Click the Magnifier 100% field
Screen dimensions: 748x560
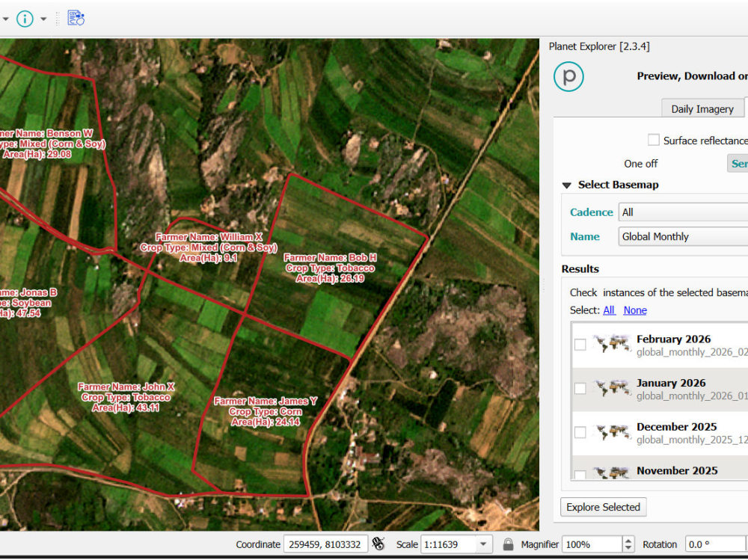coord(592,544)
